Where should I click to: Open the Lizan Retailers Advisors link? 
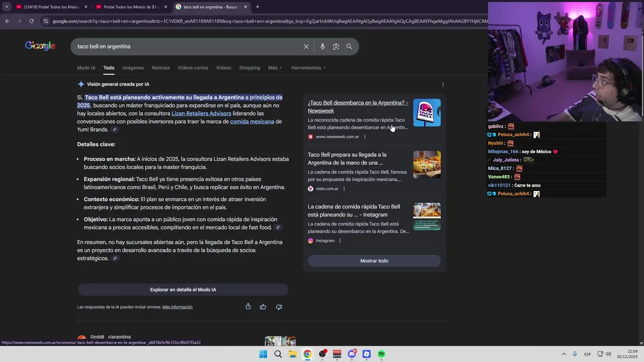[201, 114]
